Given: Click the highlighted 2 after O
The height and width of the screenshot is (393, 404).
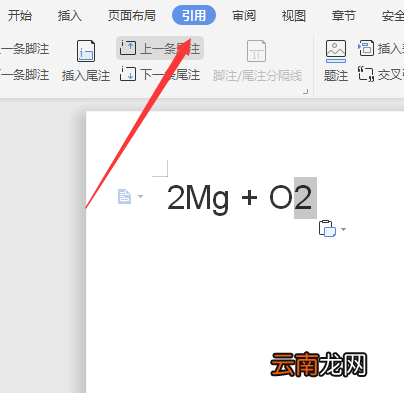Looking at the screenshot, I should click(x=305, y=198).
